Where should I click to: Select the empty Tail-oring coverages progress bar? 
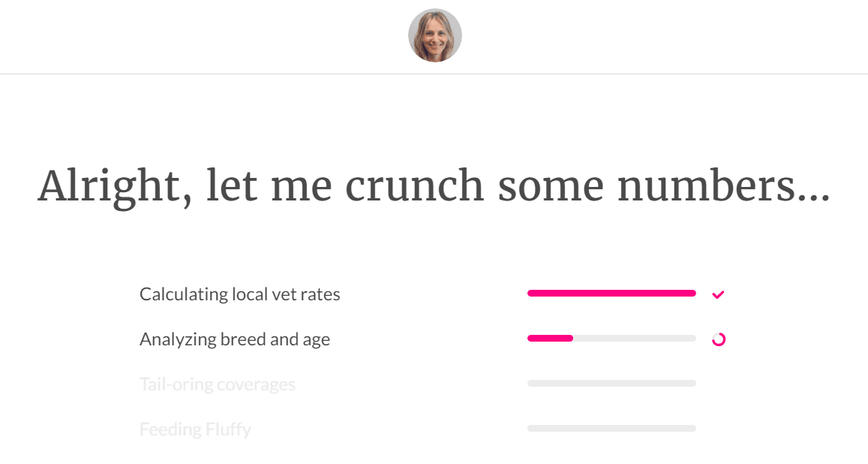tap(611, 383)
